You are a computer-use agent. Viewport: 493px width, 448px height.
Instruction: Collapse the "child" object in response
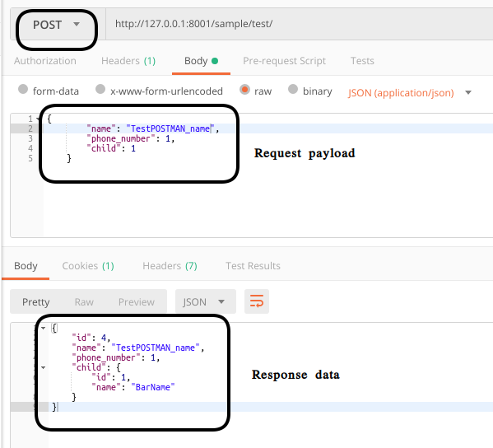click(x=43, y=367)
